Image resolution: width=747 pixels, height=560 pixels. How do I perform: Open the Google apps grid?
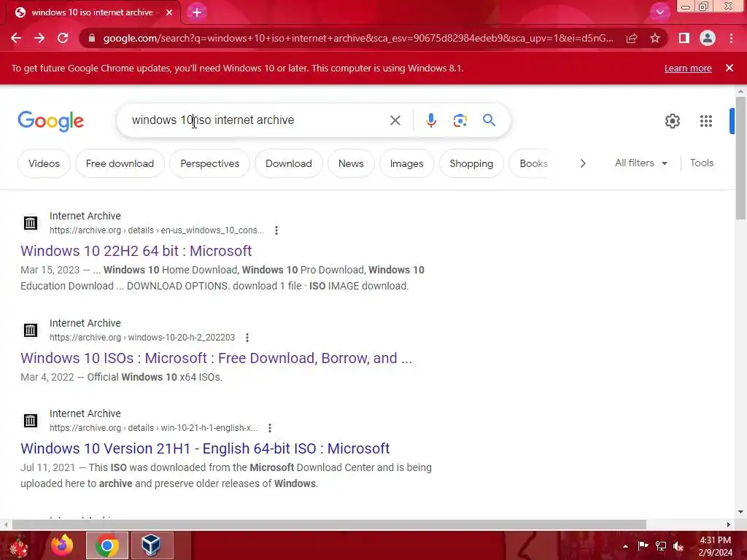pos(706,121)
